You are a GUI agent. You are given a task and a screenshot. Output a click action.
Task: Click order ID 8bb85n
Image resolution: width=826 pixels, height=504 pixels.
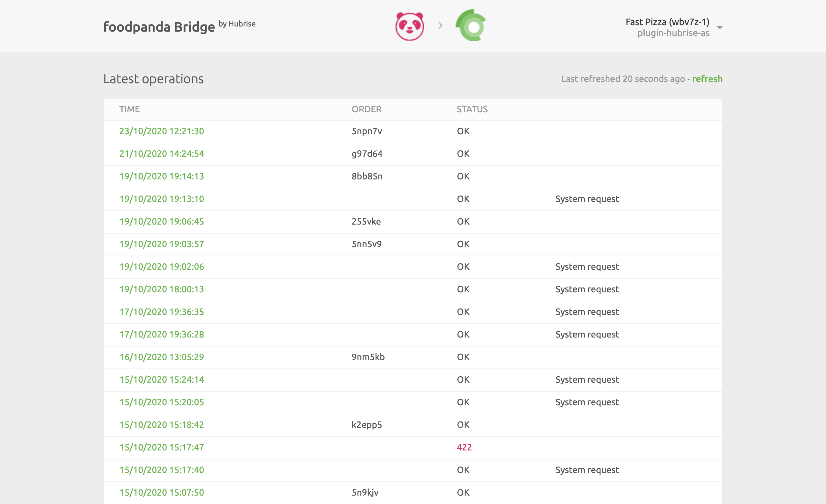367,176
